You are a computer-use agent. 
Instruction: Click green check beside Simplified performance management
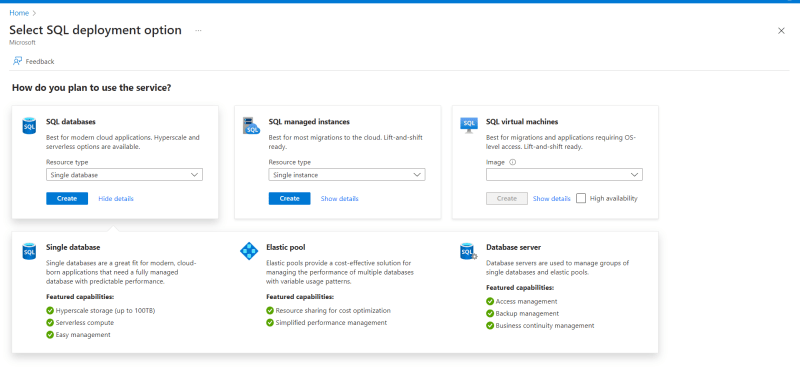click(270, 323)
